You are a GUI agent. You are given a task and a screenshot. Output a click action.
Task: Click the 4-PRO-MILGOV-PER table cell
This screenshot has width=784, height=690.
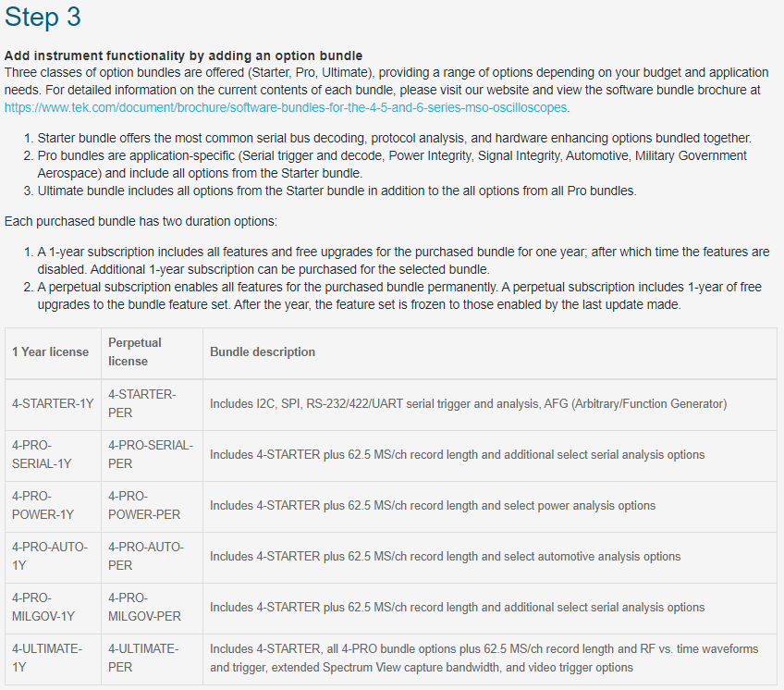[x=152, y=608]
